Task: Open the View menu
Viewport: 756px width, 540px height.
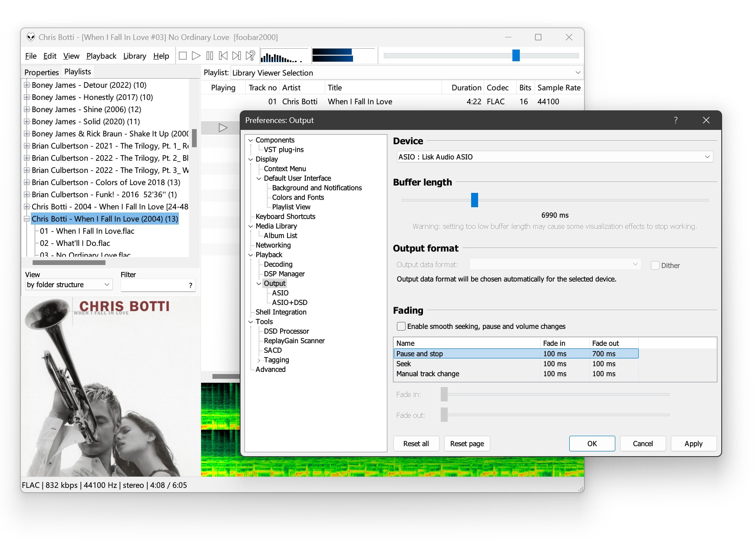Action: click(71, 56)
